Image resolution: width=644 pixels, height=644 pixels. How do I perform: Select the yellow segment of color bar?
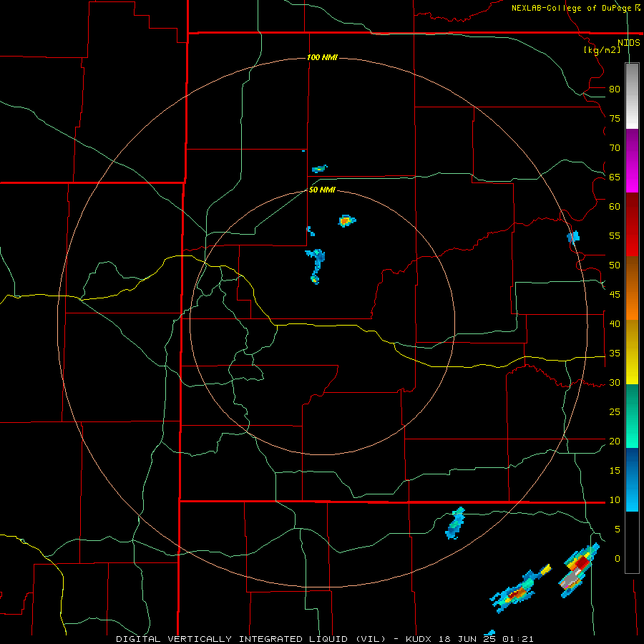[632, 352]
